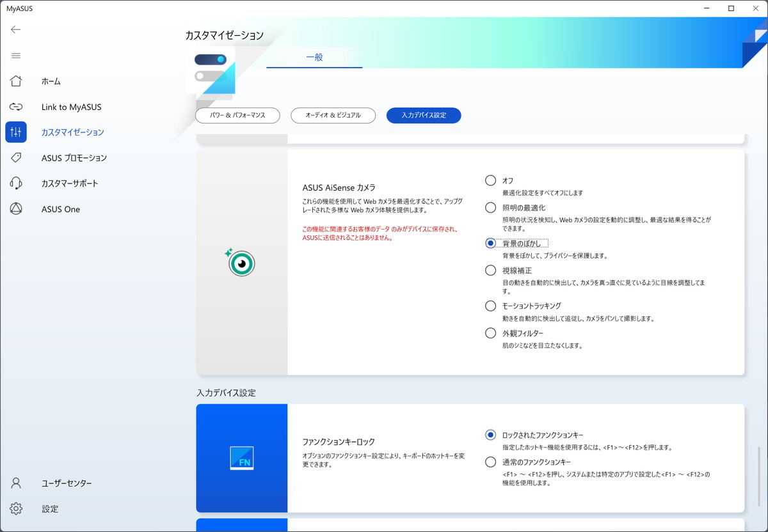Click the user center person icon

(x=16, y=483)
